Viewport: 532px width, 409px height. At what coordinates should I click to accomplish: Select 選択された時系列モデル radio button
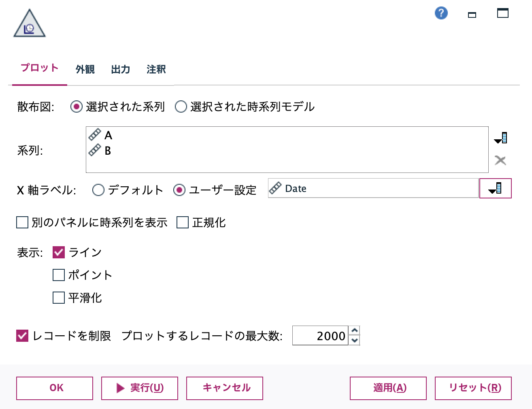181,107
